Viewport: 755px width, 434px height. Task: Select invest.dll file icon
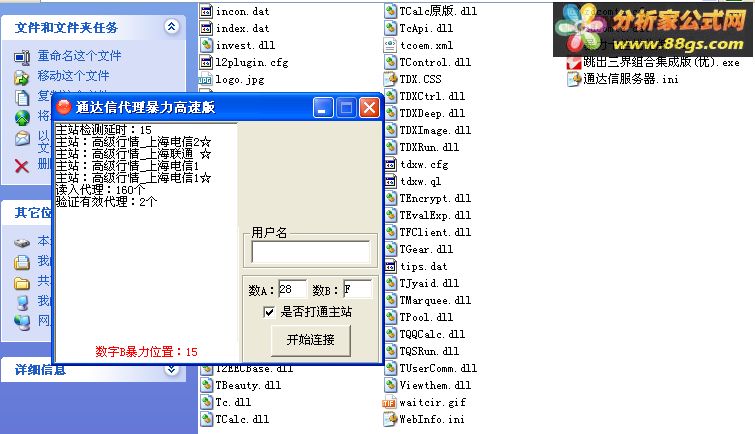coord(206,45)
